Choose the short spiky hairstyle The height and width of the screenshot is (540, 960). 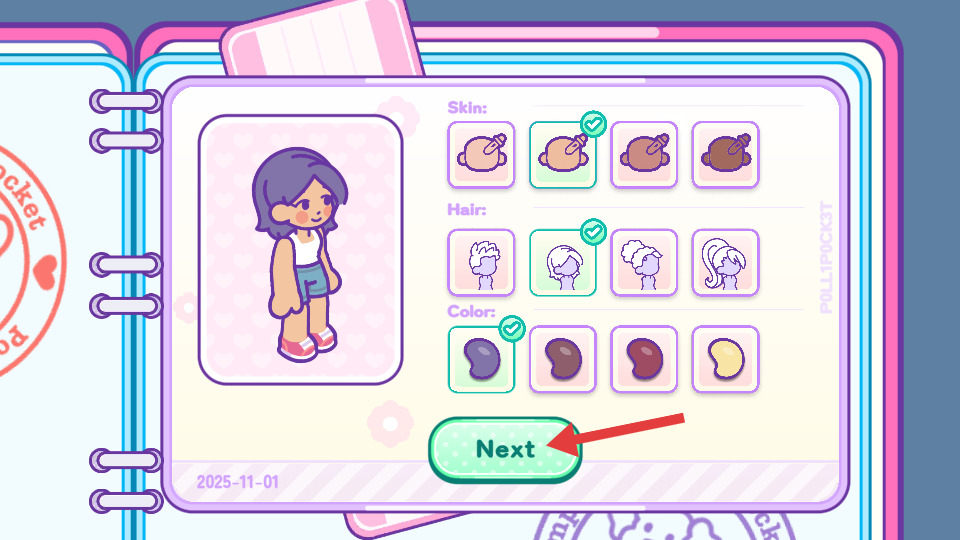point(481,263)
